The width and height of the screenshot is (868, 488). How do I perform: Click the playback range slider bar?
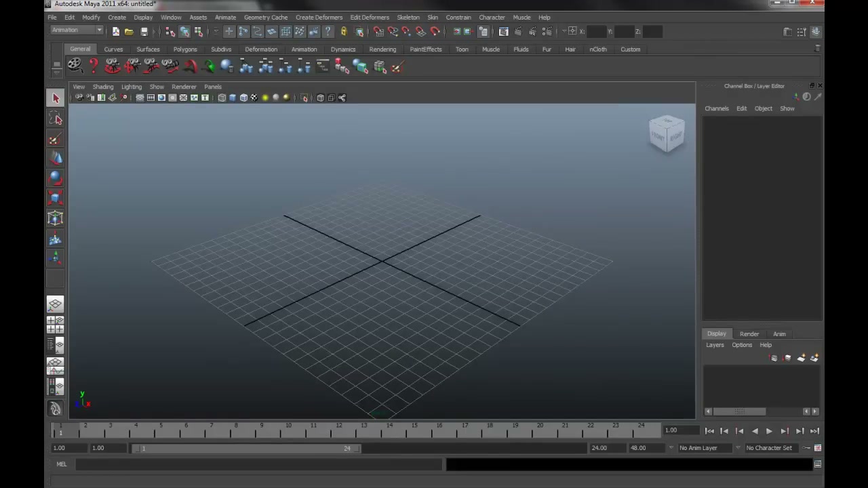pyautogui.click(x=248, y=448)
